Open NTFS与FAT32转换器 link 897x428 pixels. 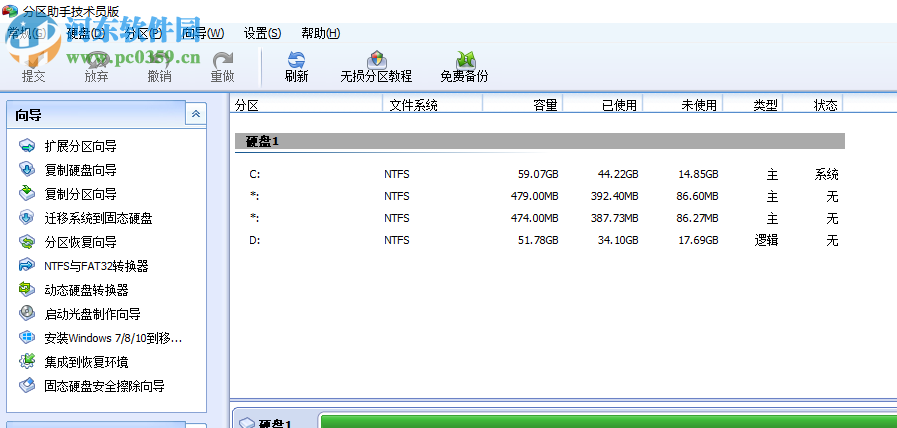[96, 266]
